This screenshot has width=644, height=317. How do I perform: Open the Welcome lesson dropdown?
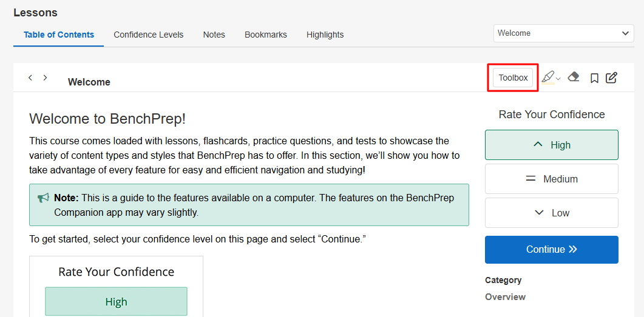(564, 33)
